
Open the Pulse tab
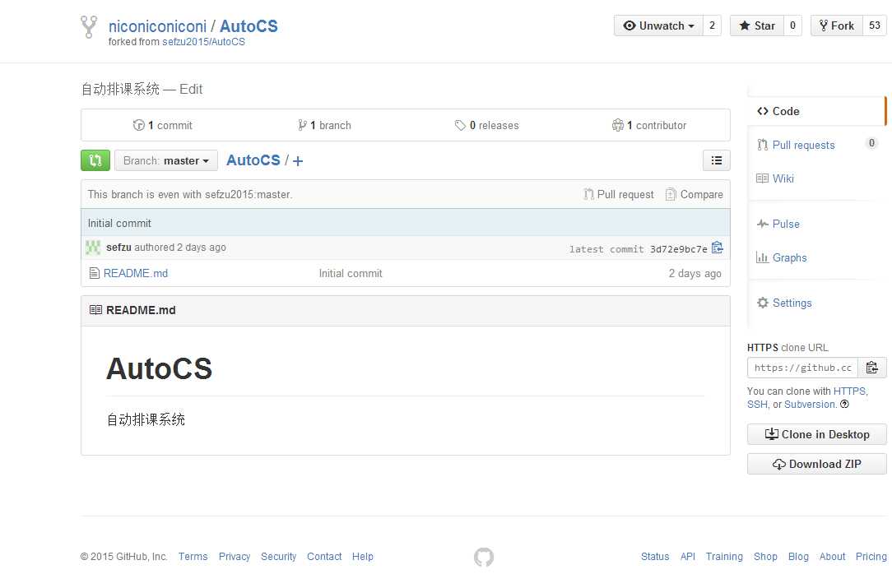pyautogui.click(x=778, y=224)
